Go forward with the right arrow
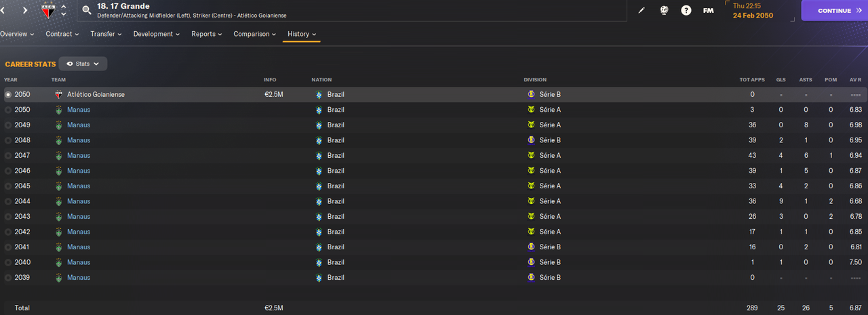This screenshot has height=315, width=868. 25,11
